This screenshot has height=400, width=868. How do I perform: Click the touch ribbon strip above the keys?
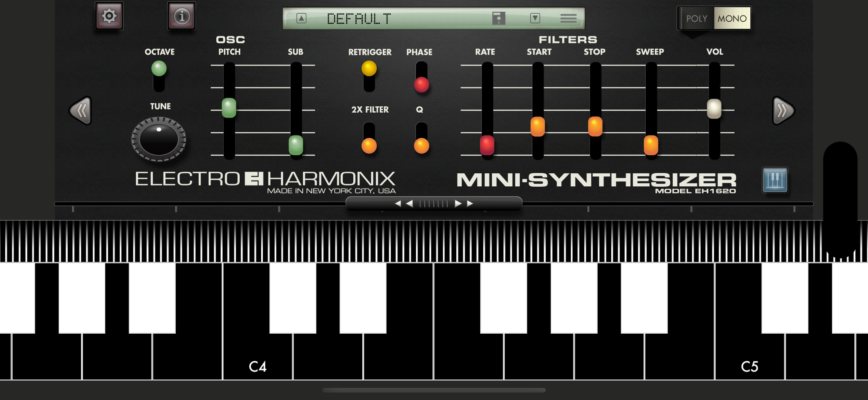coord(434,241)
